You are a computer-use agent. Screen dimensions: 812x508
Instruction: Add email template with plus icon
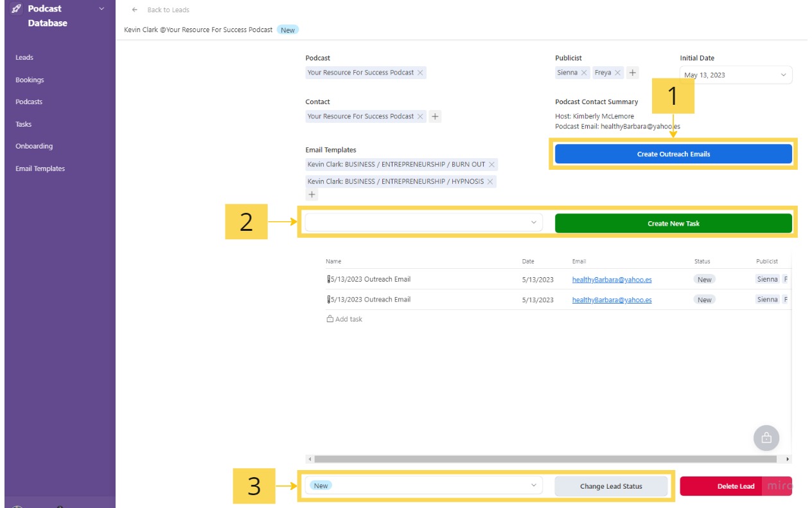pyautogui.click(x=312, y=195)
